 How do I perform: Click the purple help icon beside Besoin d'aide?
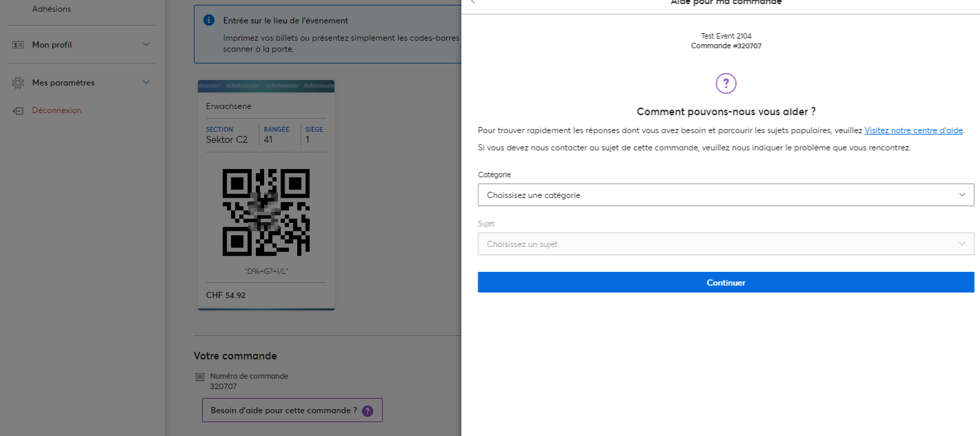click(x=368, y=411)
